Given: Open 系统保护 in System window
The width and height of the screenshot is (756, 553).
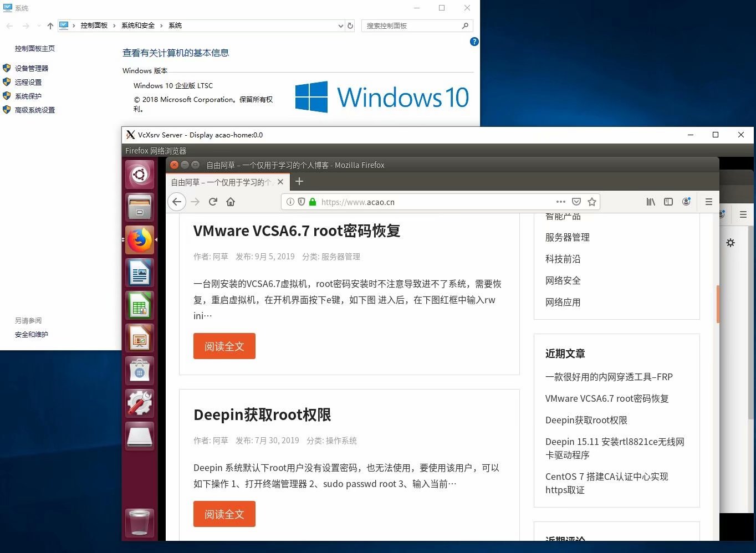Looking at the screenshot, I should tap(28, 96).
